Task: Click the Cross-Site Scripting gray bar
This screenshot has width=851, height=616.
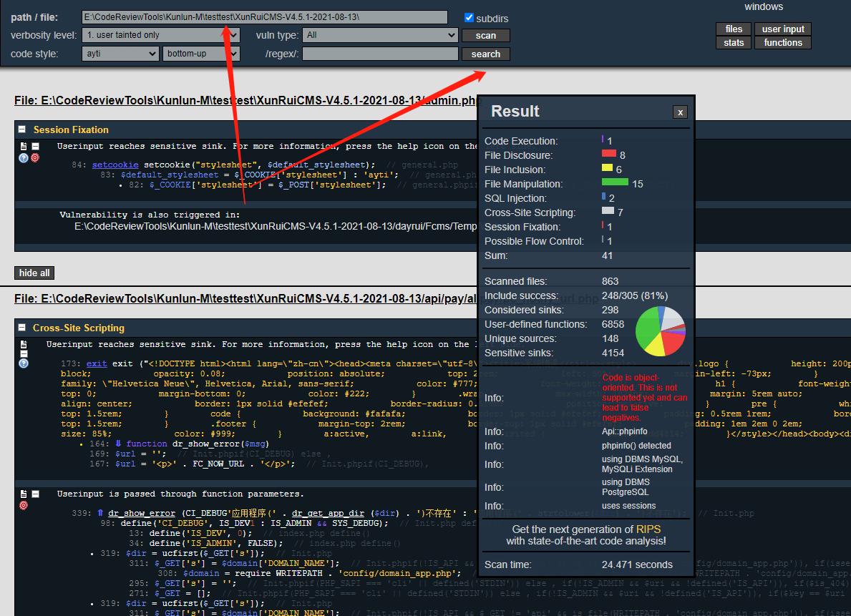Action: tap(608, 210)
